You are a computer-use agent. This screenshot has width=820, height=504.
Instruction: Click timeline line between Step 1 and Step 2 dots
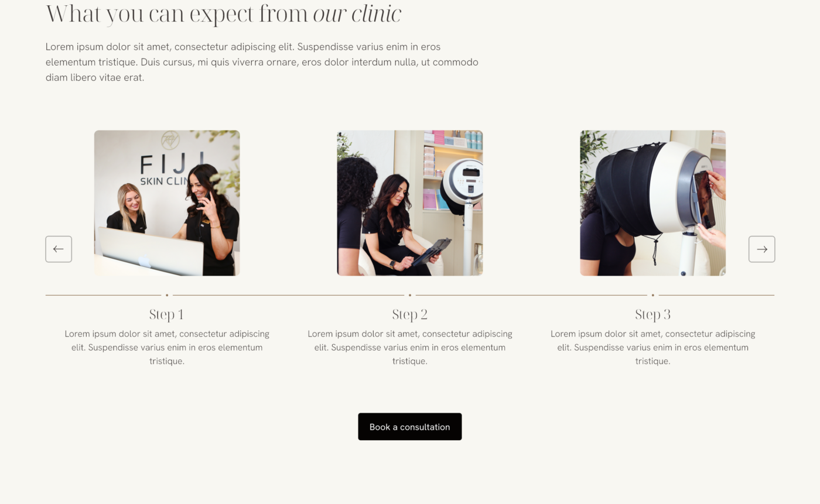[288, 295]
